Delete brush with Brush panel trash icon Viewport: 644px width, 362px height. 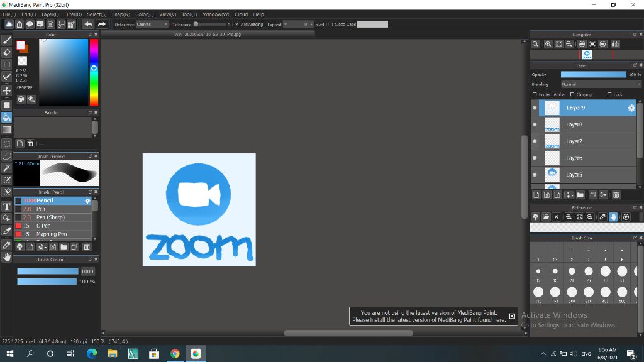(87, 246)
